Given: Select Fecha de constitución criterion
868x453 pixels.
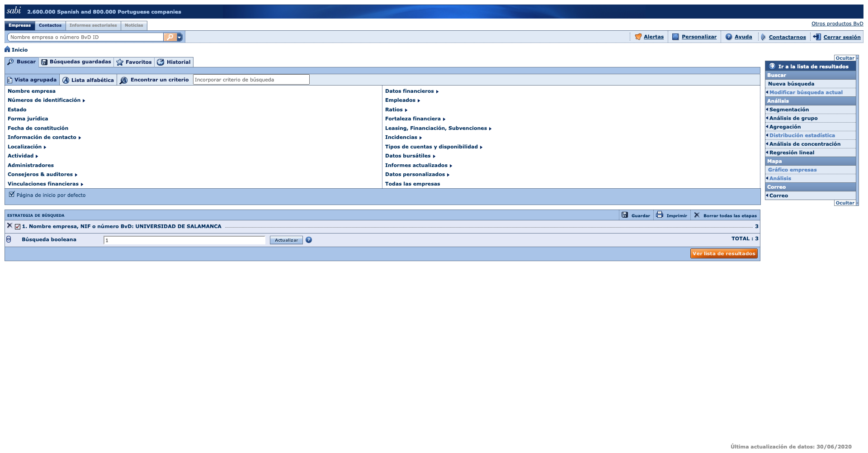Looking at the screenshot, I should tap(38, 128).
